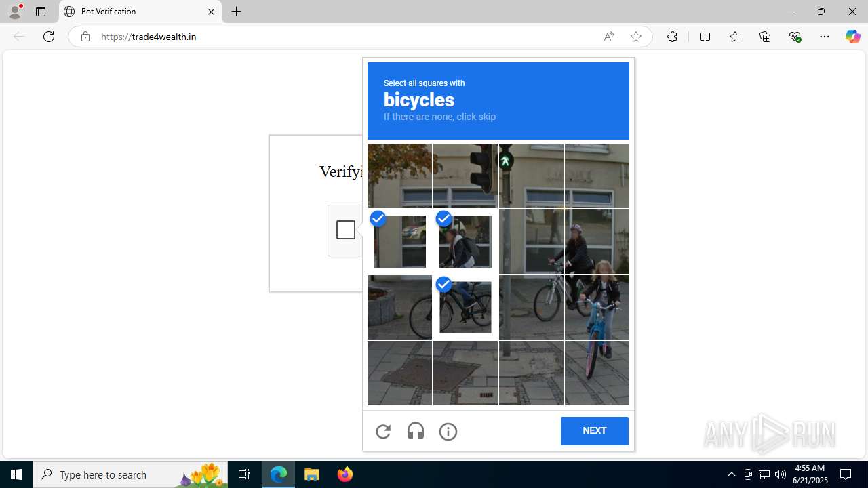Select tile showing white bicycle wheel by pole
This screenshot has width=868, height=488.
point(531,307)
